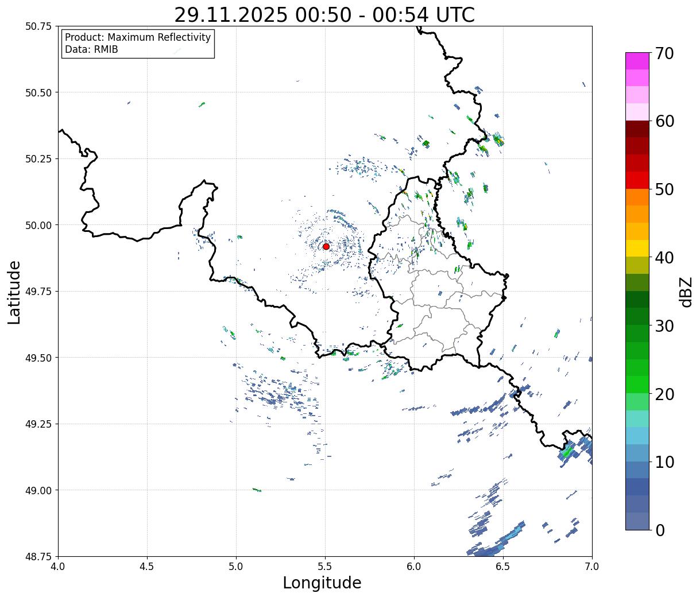Click the latitude tick label 49.25
Image resolution: width=700 pixels, height=597 pixels.
point(38,424)
